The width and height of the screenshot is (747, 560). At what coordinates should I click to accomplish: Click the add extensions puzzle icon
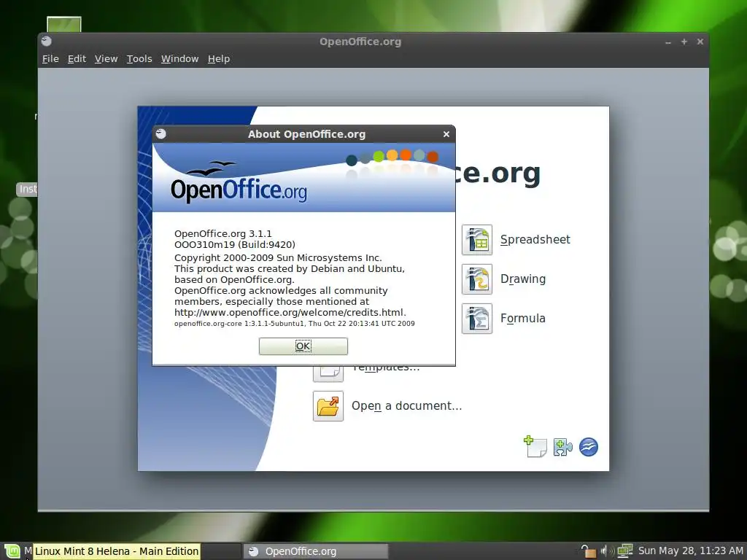(562, 447)
